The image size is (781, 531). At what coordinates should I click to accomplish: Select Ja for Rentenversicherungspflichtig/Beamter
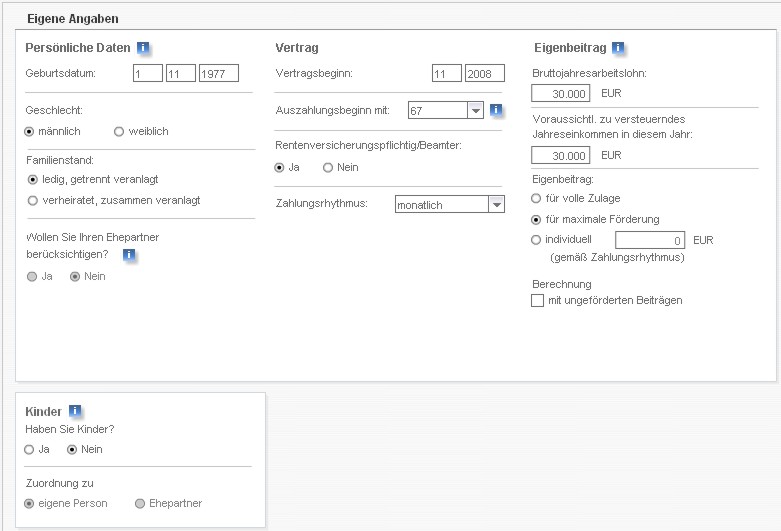tap(279, 167)
